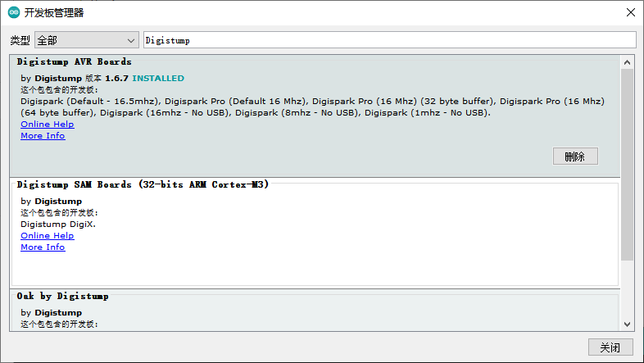Open Online Help link for Digistump SAM Boards
The image size is (644, 363).
click(x=48, y=236)
